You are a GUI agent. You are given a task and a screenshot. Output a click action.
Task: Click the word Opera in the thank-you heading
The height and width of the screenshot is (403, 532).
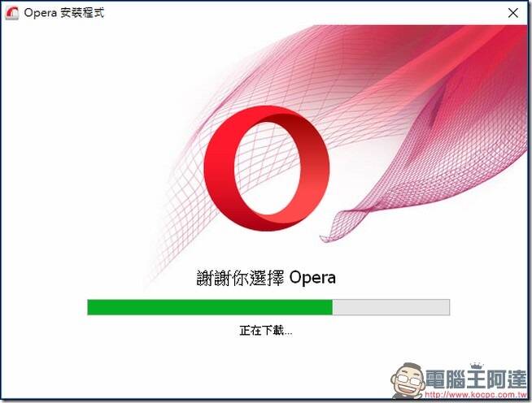pos(312,278)
